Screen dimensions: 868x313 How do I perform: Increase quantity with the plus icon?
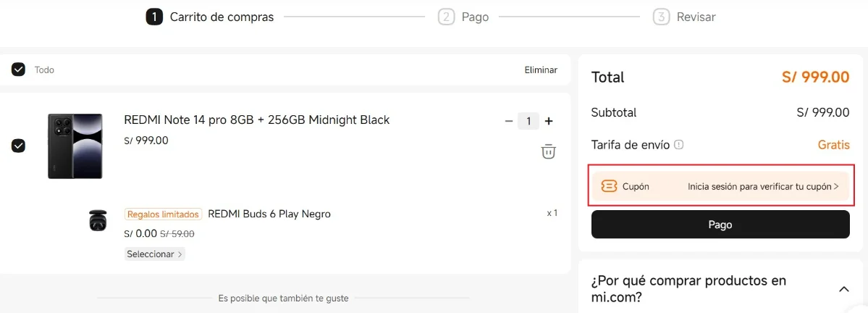[549, 121]
